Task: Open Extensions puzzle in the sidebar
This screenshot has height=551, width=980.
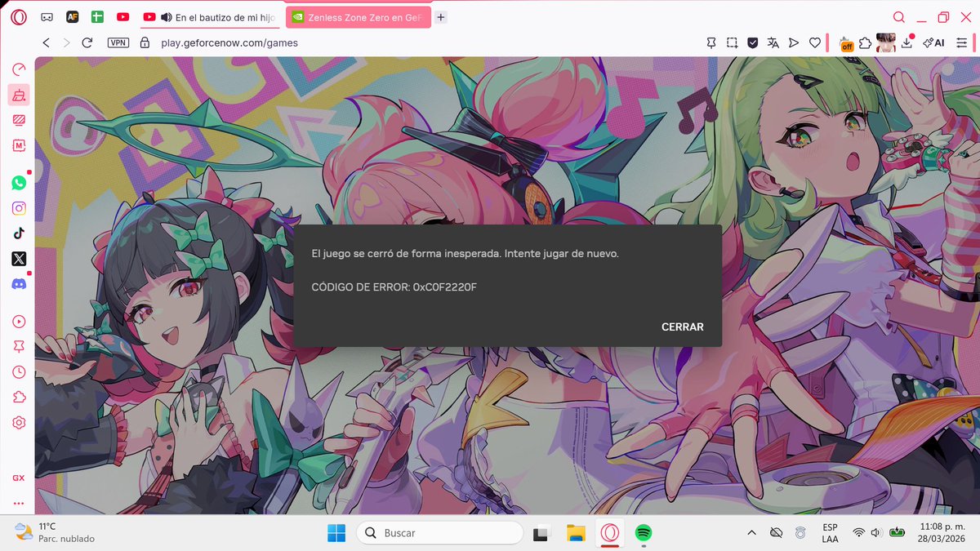Action: (19, 398)
